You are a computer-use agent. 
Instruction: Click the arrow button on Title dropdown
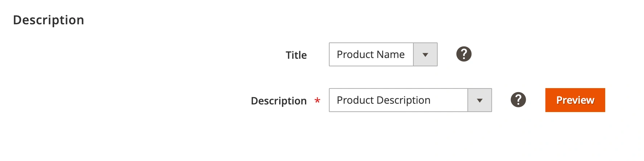pos(425,55)
